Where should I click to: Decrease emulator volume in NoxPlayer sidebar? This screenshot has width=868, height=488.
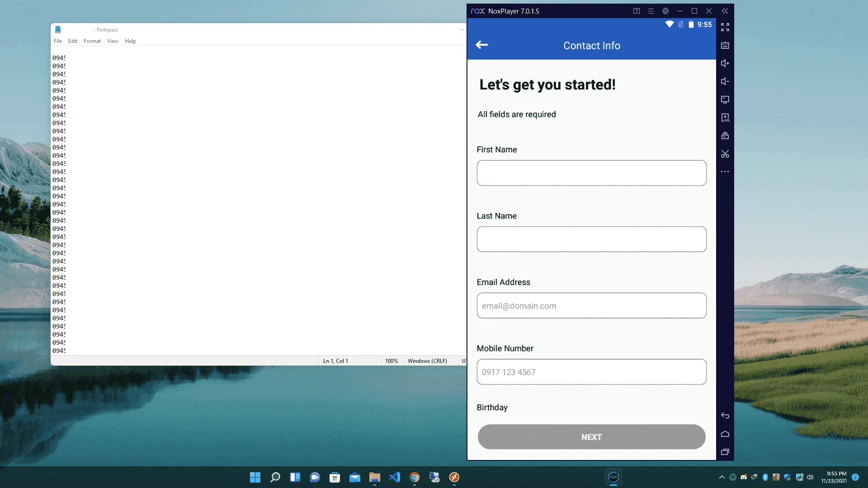(725, 81)
